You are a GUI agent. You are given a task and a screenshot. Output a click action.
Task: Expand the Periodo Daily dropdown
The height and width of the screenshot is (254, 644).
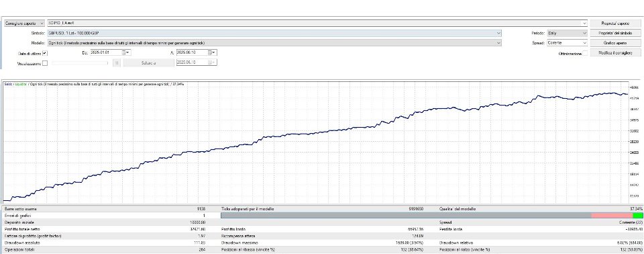[568, 33]
